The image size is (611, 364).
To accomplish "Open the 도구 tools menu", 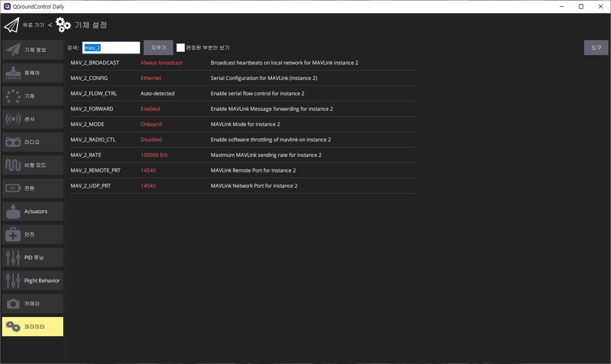I will point(596,48).
